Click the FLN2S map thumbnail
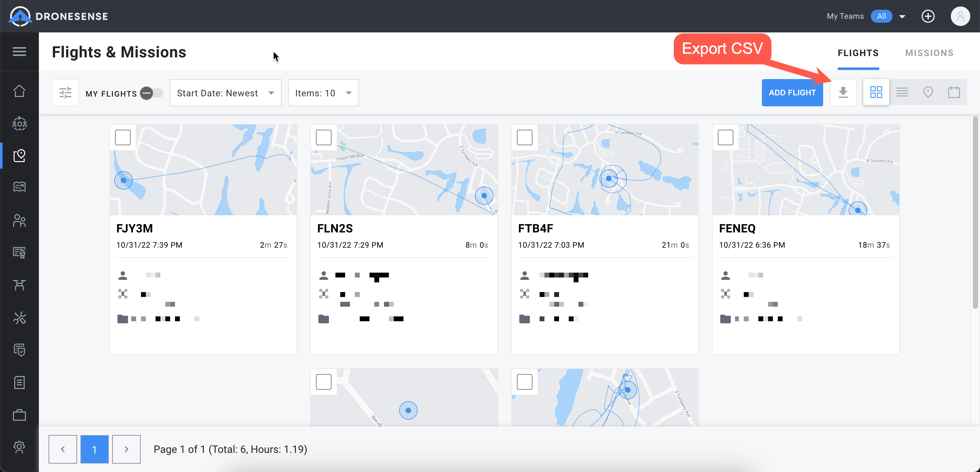Screen dimensions: 980x472 pos(404,170)
